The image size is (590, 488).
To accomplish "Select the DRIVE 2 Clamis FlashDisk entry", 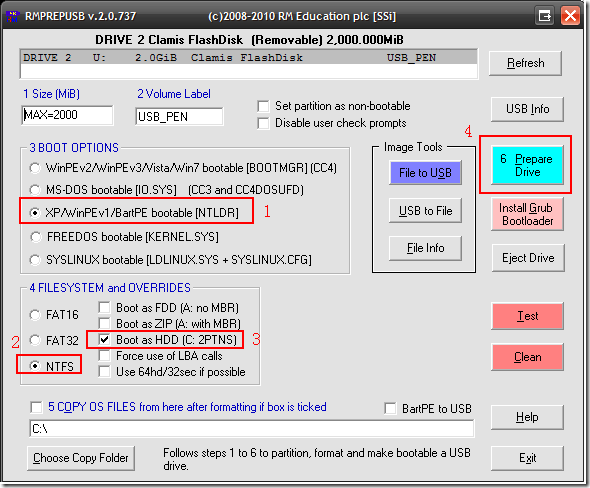I will [x=249, y=58].
